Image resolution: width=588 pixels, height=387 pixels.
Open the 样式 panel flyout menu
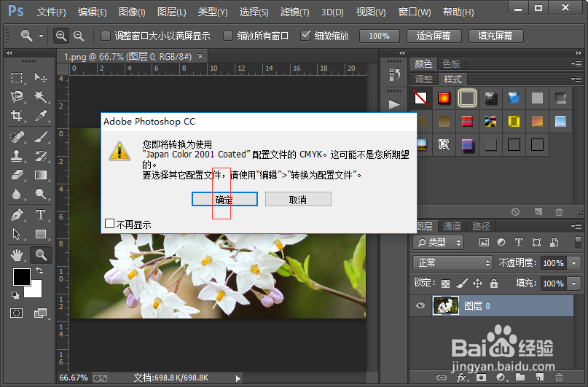(x=576, y=79)
